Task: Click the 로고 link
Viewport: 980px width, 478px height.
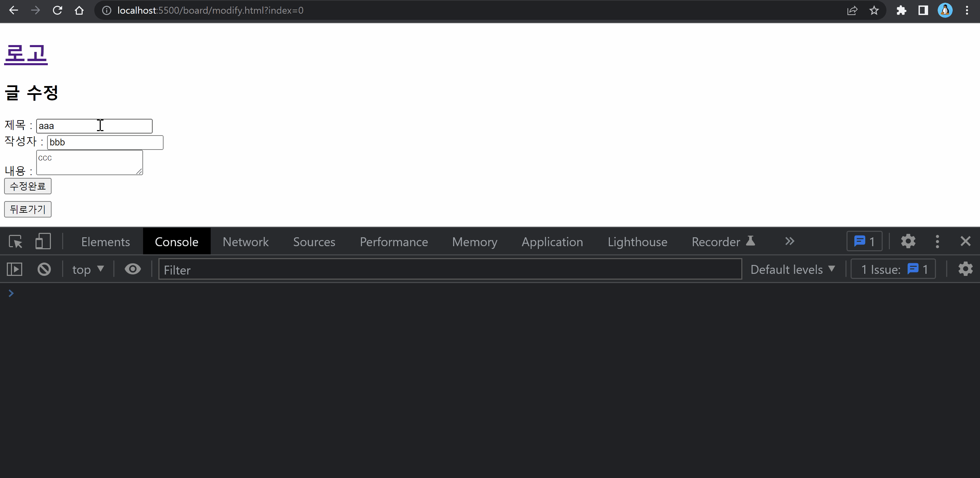Action: click(26, 54)
